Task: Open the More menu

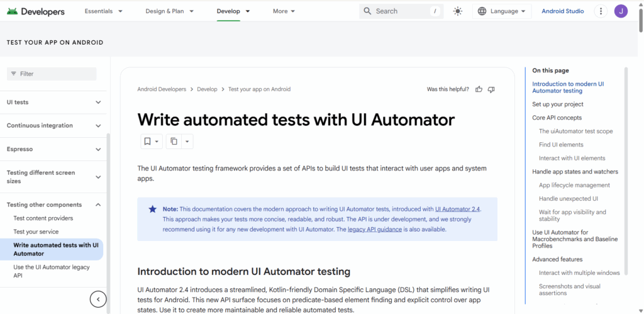Action: pyautogui.click(x=284, y=11)
